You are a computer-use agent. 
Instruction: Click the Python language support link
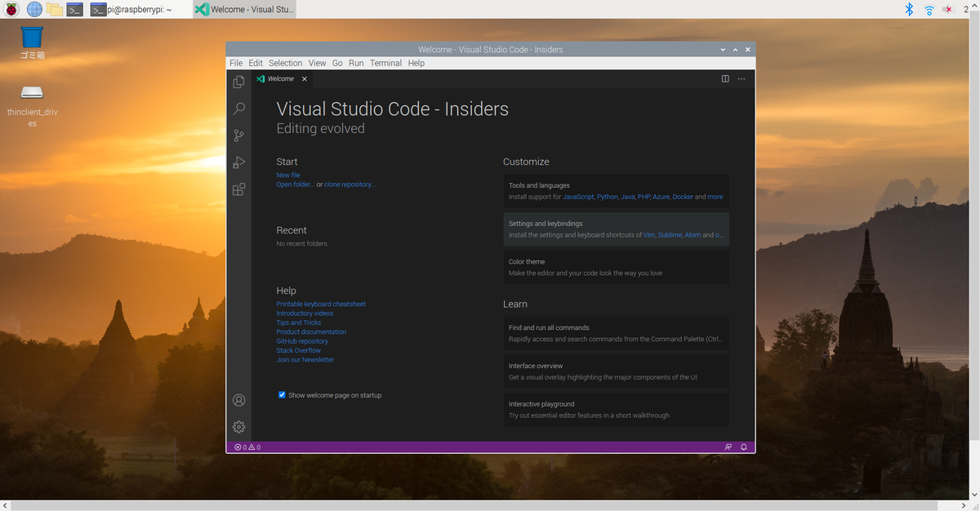[x=608, y=197]
